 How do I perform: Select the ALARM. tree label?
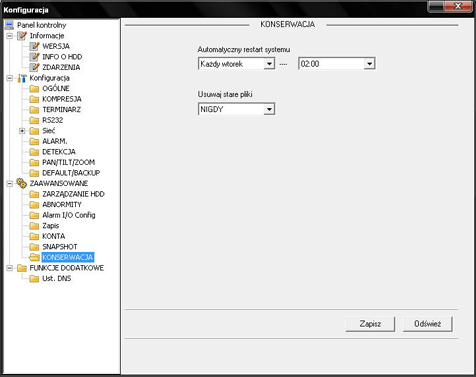click(55, 141)
